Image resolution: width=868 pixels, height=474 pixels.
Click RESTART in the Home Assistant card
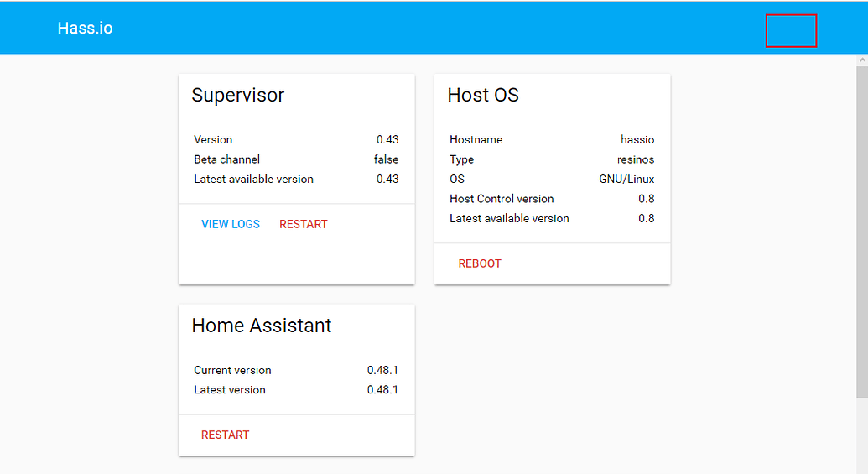(226, 435)
